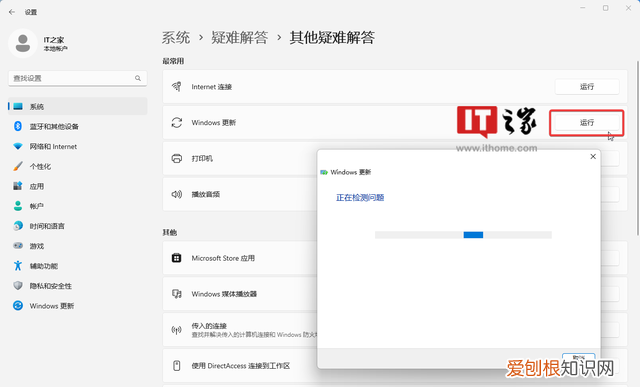
Task: Click the DirectAccess device icon
Action: 177,366
